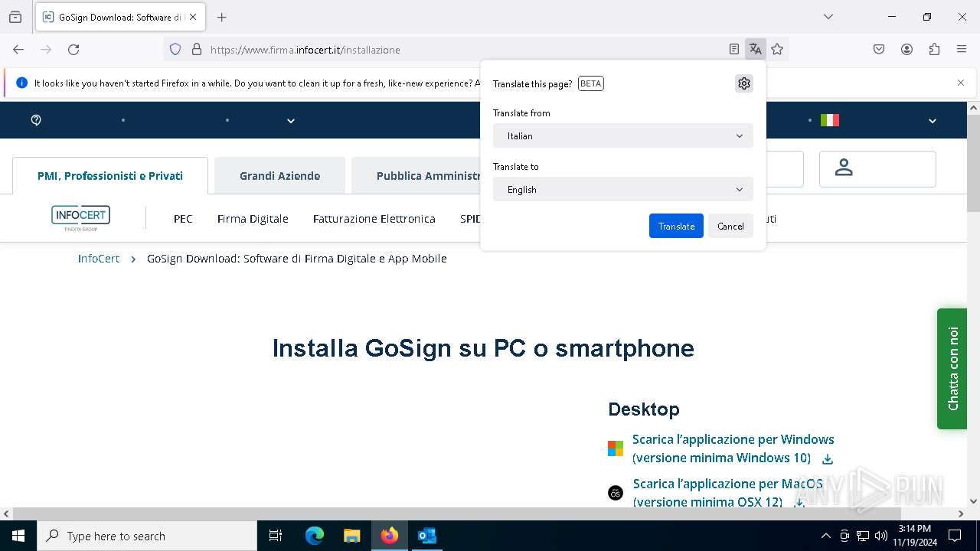Open the Fatturazione Elettronica menu item
The width and height of the screenshot is (980, 551).
coord(374,218)
